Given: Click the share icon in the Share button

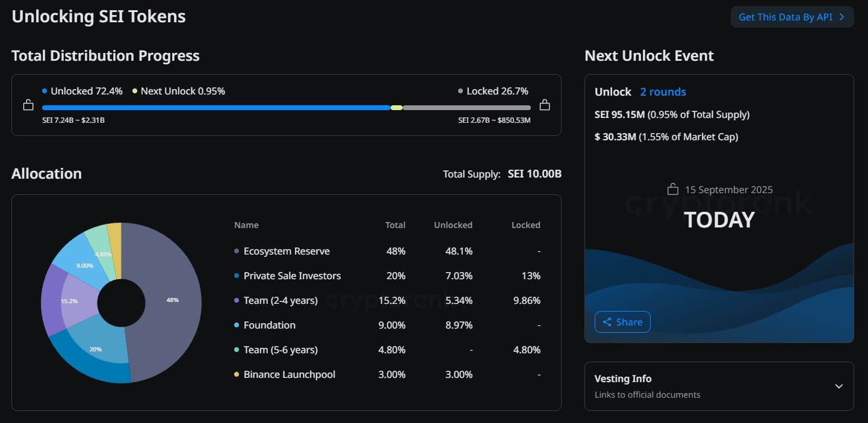Looking at the screenshot, I should point(607,322).
